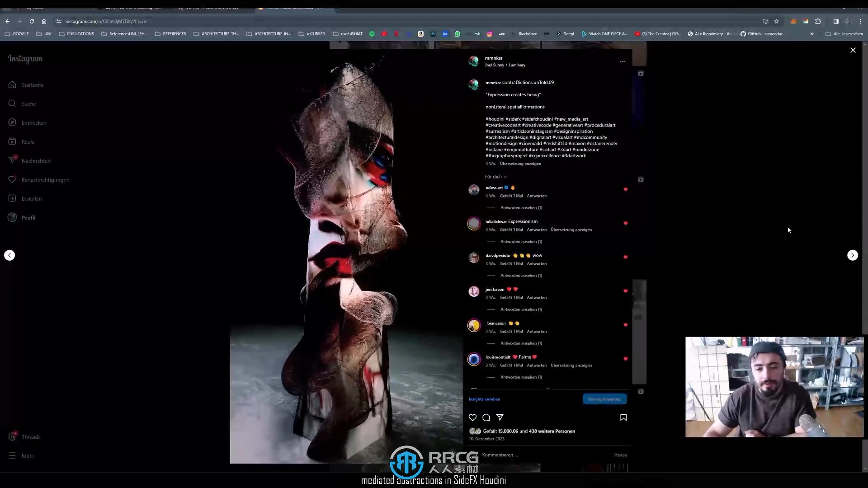Expand the Für dich comment sort dropdown

click(x=496, y=177)
